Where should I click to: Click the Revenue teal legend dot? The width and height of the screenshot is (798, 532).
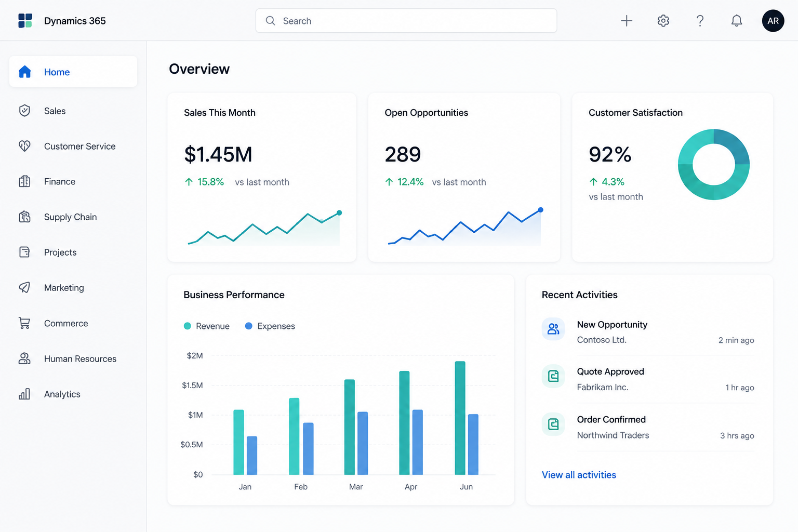click(188, 326)
